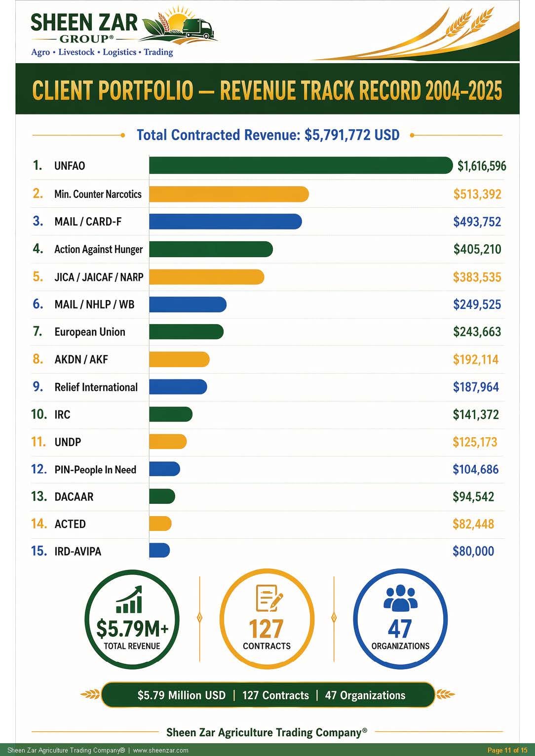The image size is (535, 756).
Task: Click the Client Portfolio heading
Action: click(267, 90)
